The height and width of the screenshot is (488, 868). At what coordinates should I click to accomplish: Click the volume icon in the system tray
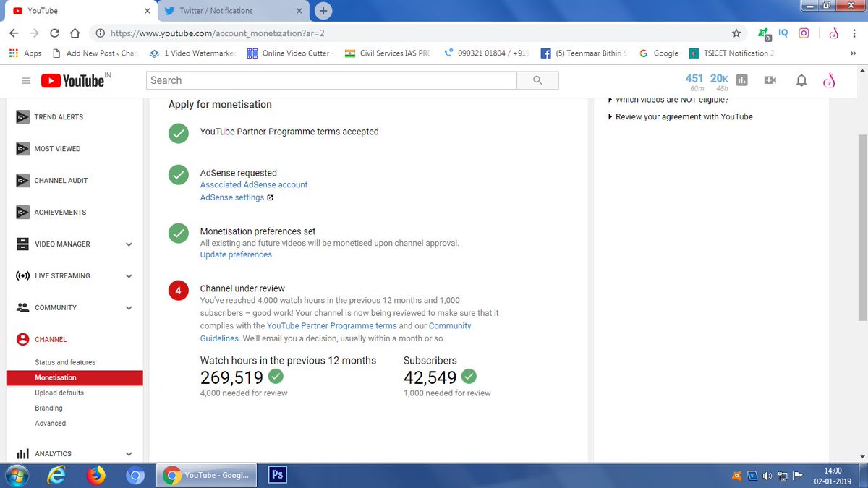768,476
